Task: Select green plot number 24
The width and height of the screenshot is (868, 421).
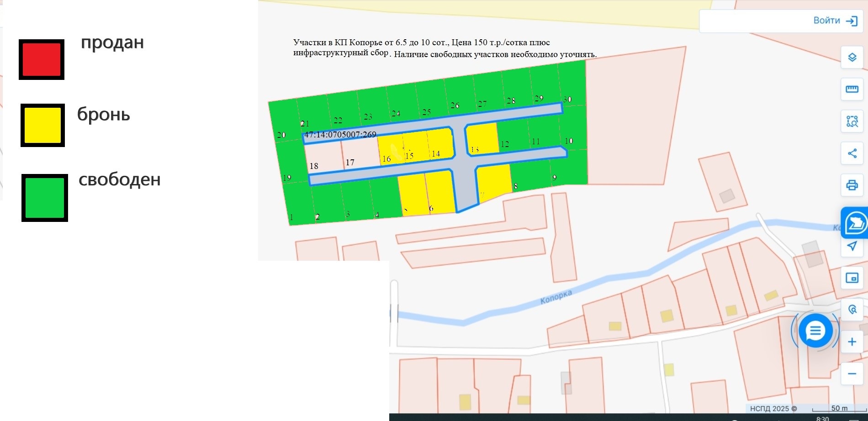Action: [402, 101]
